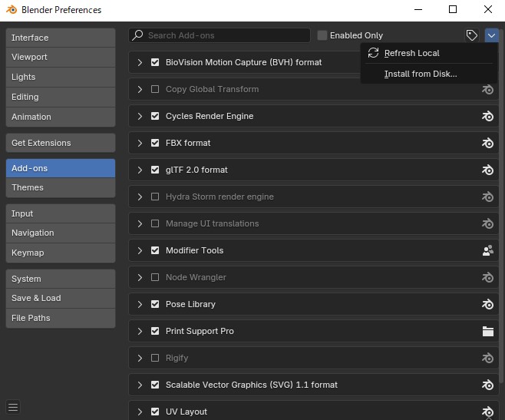Expand Cycles Render Engine details
This screenshot has width=505, height=420.
tap(140, 116)
